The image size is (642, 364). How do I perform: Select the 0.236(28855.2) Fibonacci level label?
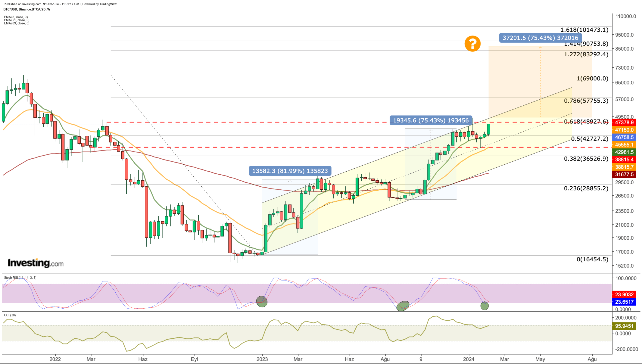586,188
